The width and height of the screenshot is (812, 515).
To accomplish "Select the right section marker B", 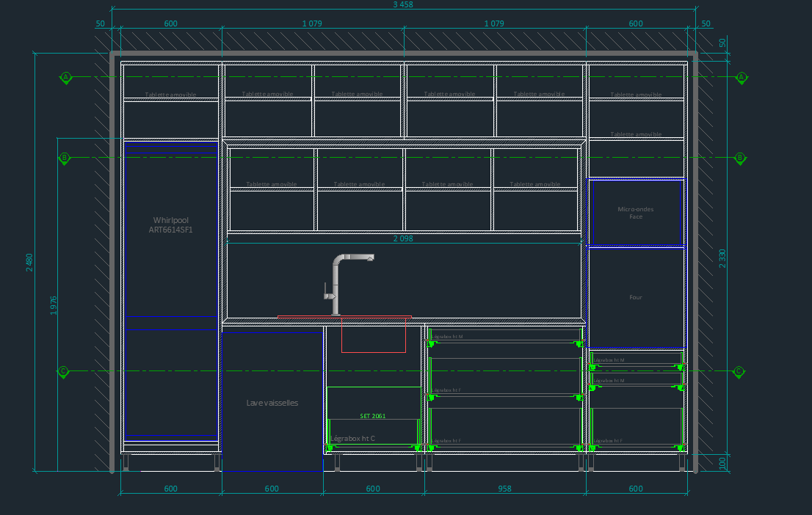I will click(740, 158).
